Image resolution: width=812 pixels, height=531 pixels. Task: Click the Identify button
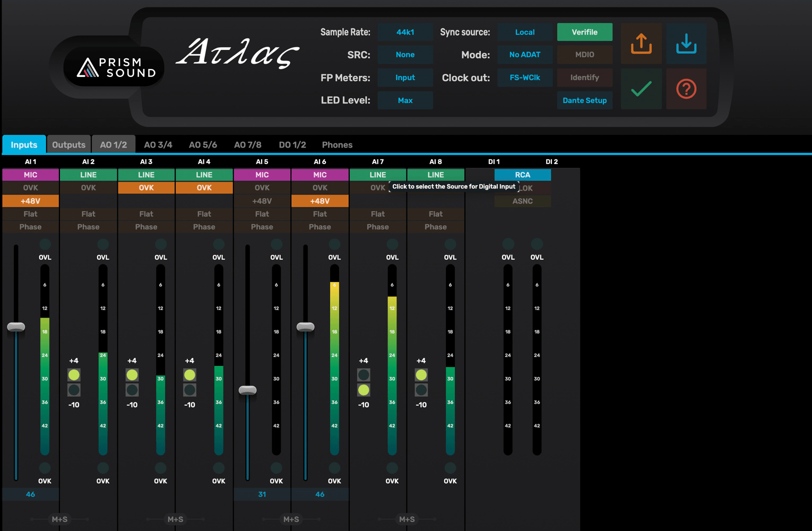tap(585, 78)
